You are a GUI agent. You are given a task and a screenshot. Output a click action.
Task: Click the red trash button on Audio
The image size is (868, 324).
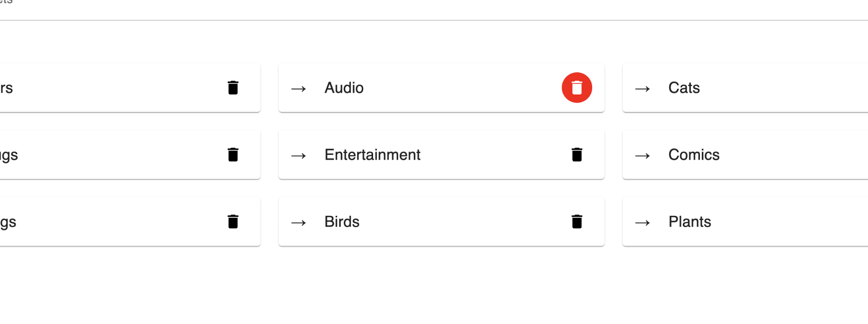(577, 88)
